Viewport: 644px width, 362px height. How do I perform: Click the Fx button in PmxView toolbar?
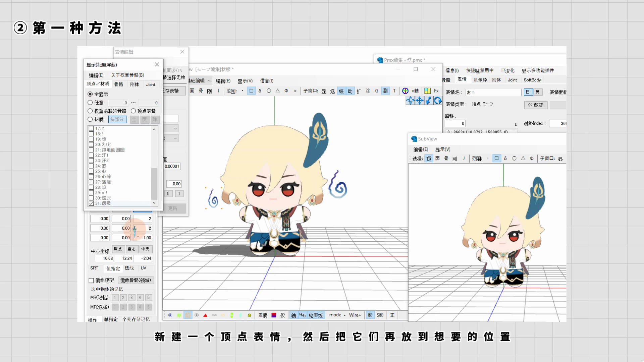[436, 91]
